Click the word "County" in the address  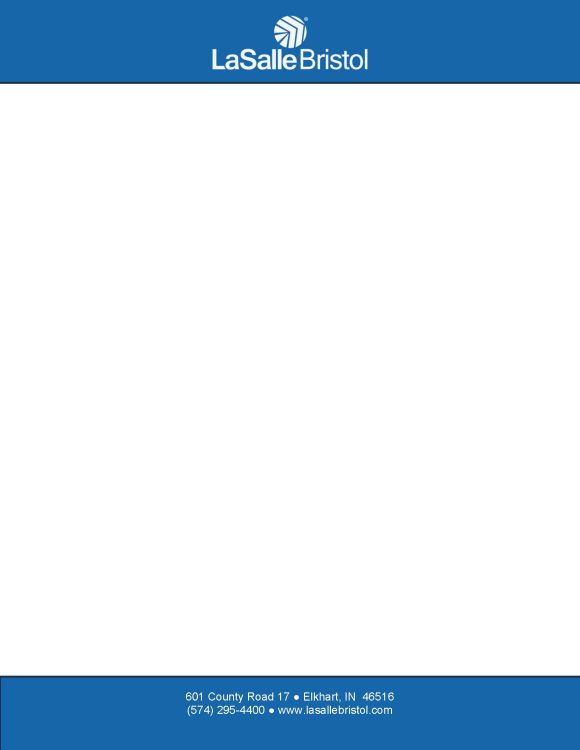pos(226,697)
